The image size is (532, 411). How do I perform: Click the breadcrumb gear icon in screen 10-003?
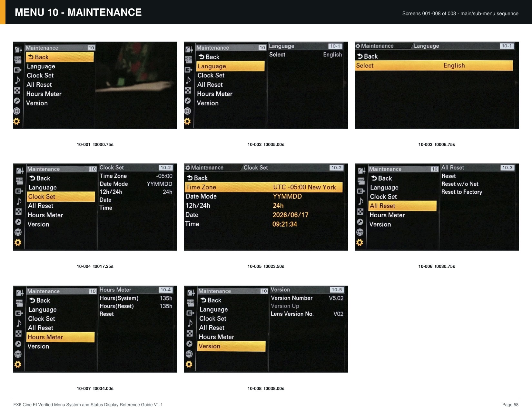[358, 46]
